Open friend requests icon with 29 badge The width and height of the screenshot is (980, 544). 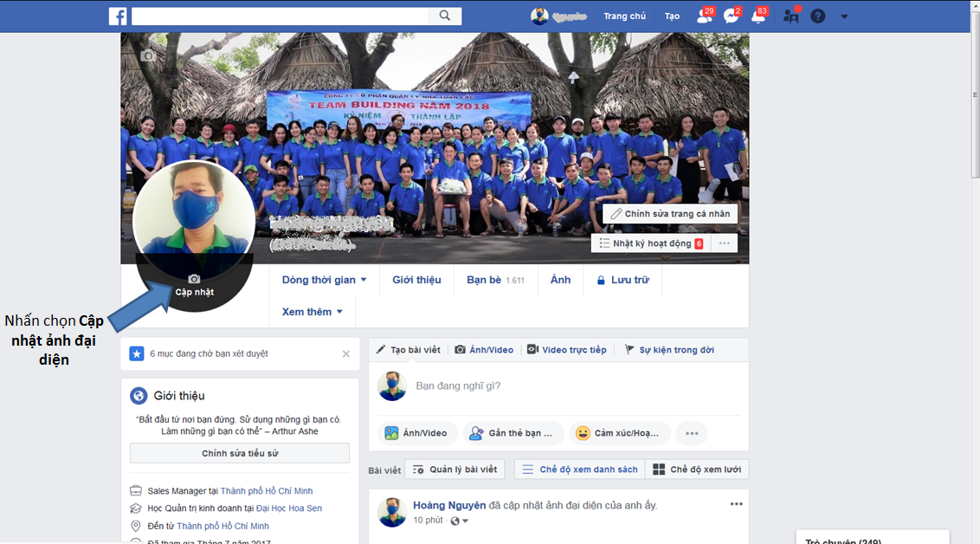705,16
